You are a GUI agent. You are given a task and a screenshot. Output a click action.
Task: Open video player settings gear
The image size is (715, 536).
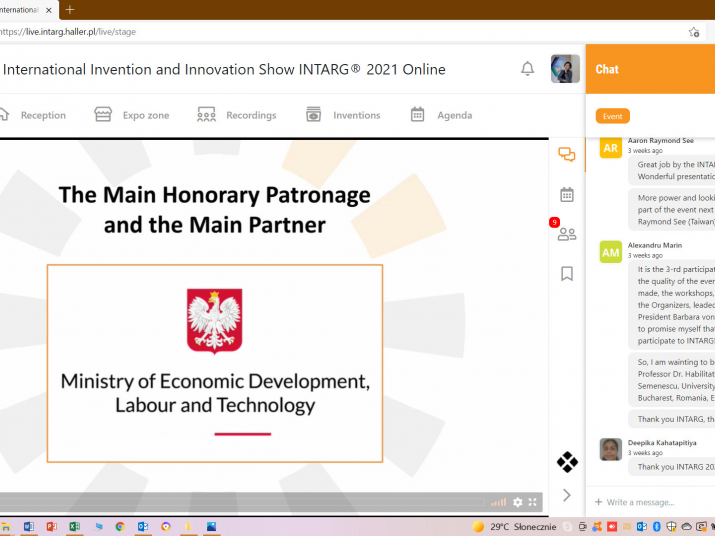(x=518, y=502)
